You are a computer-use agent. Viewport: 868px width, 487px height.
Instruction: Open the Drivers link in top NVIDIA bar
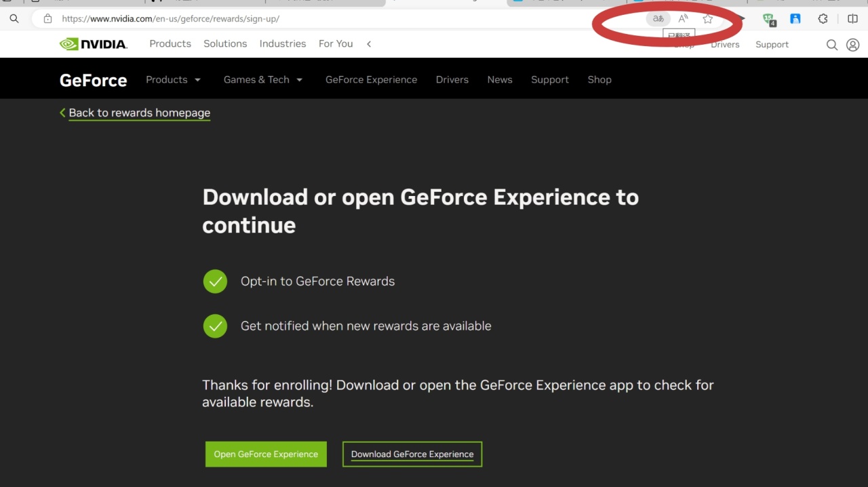coord(725,44)
